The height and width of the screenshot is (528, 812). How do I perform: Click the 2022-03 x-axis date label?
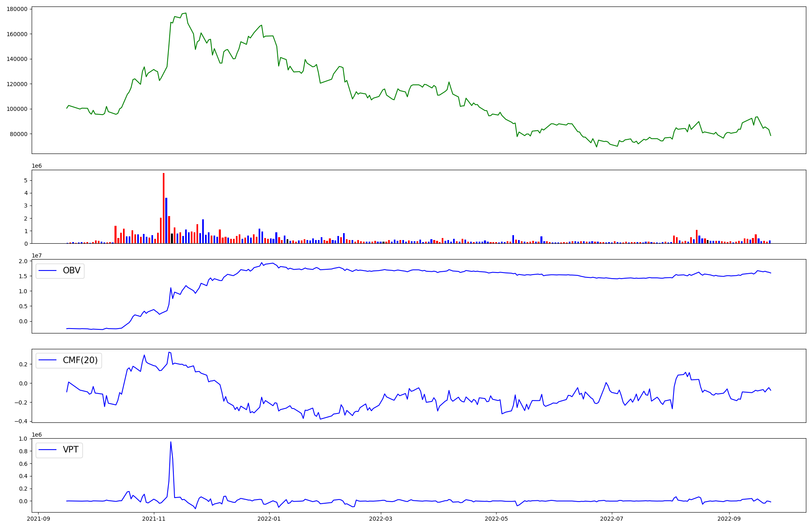(x=381, y=519)
